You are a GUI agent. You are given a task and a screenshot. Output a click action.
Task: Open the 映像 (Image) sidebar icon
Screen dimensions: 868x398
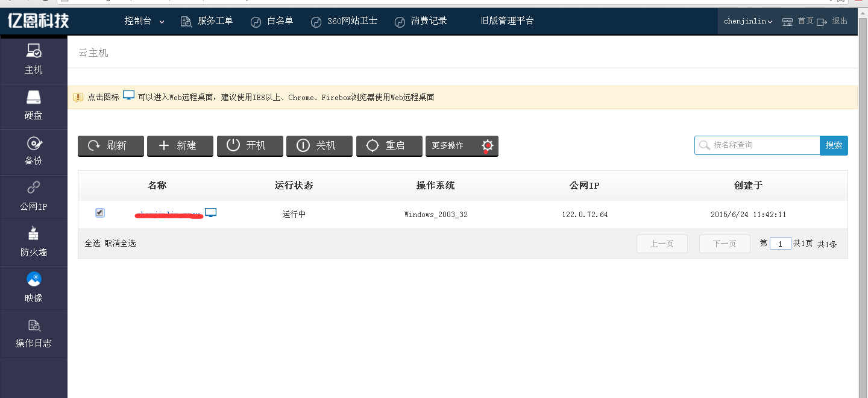point(34,280)
